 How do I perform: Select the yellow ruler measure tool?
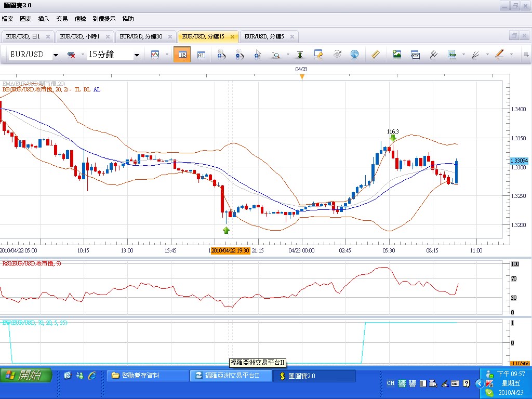(x=375, y=54)
